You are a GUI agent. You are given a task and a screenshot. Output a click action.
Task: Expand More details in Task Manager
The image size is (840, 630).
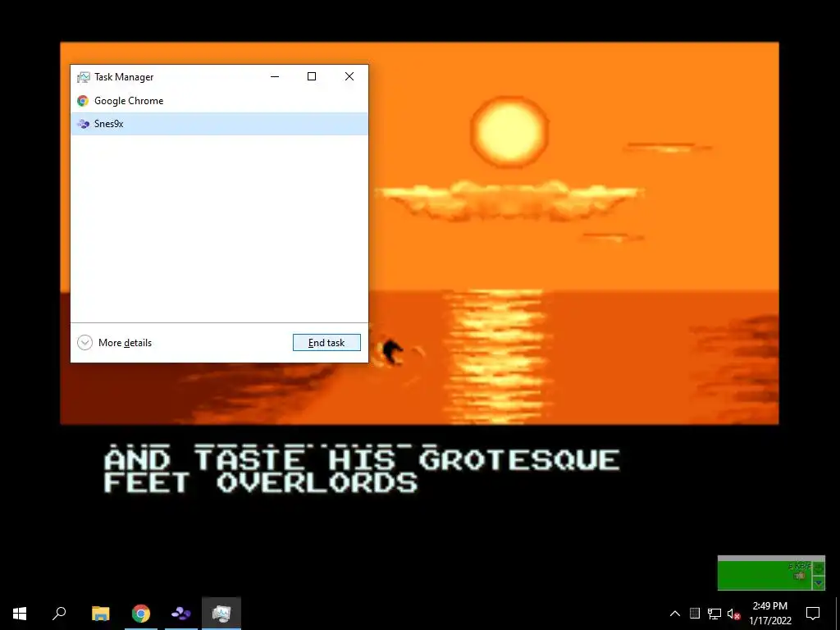[115, 343]
